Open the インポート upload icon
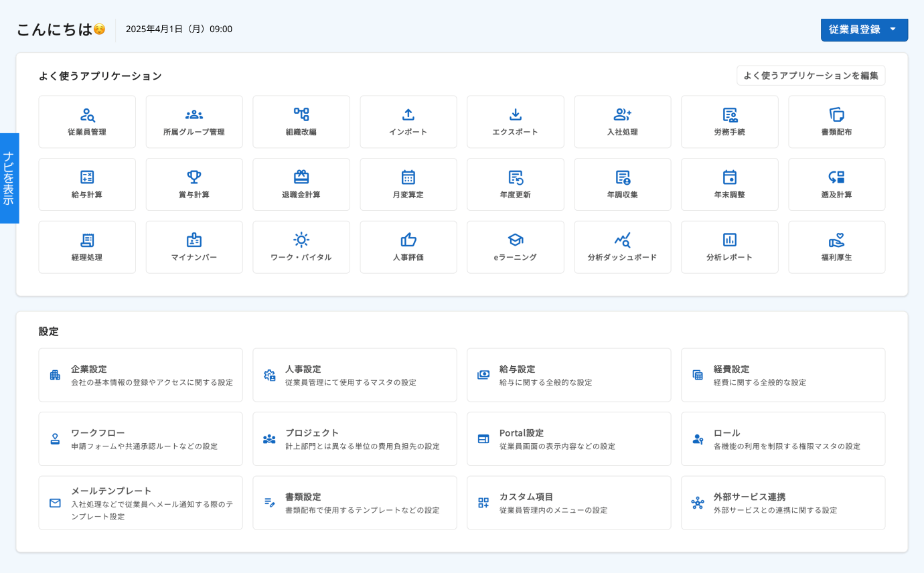 pyautogui.click(x=408, y=115)
